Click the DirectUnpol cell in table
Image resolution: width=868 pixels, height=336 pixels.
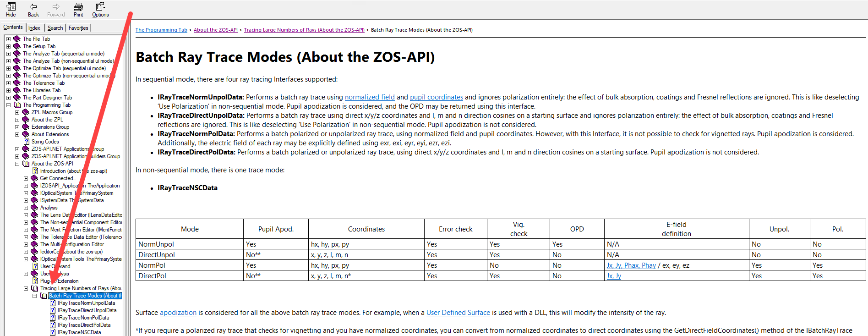coord(190,255)
